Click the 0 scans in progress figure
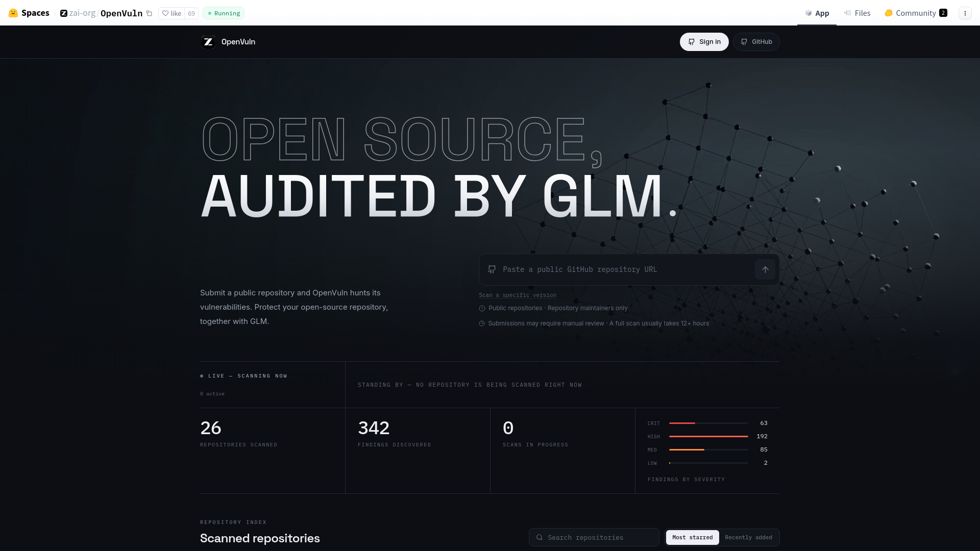 (x=508, y=428)
